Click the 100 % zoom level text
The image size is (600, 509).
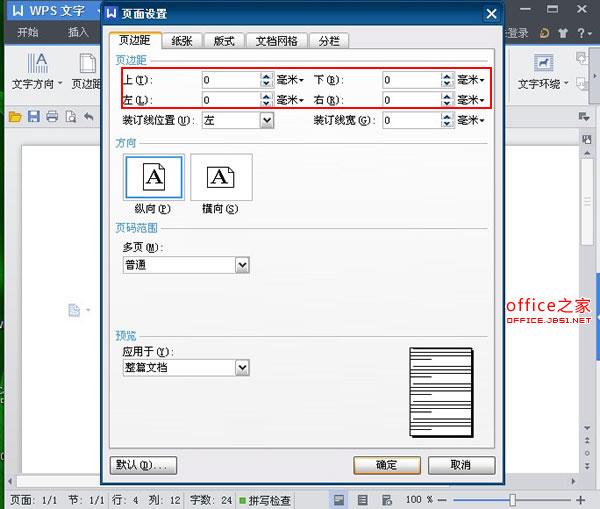pyautogui.click(x=419, y=500)
